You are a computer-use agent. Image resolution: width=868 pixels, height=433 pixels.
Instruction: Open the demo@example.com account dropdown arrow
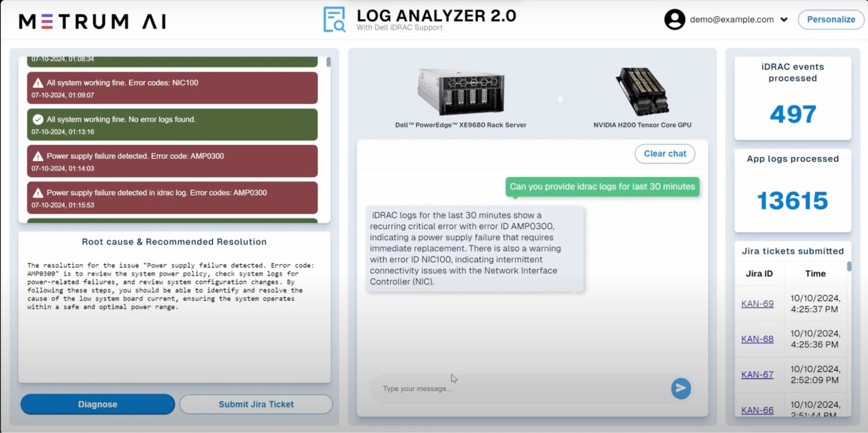point(784,20)
